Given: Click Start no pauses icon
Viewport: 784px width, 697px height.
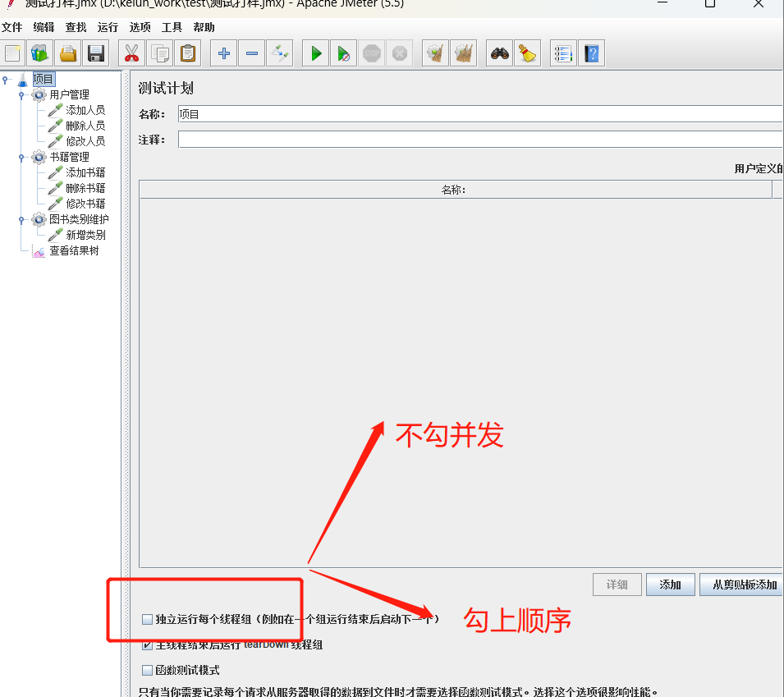Looking at the screenshot, I should (x=344, y=53).
